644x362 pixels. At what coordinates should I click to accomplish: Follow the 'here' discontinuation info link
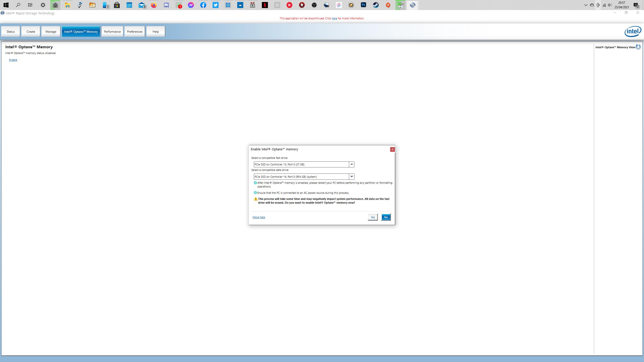click(334, 18)
